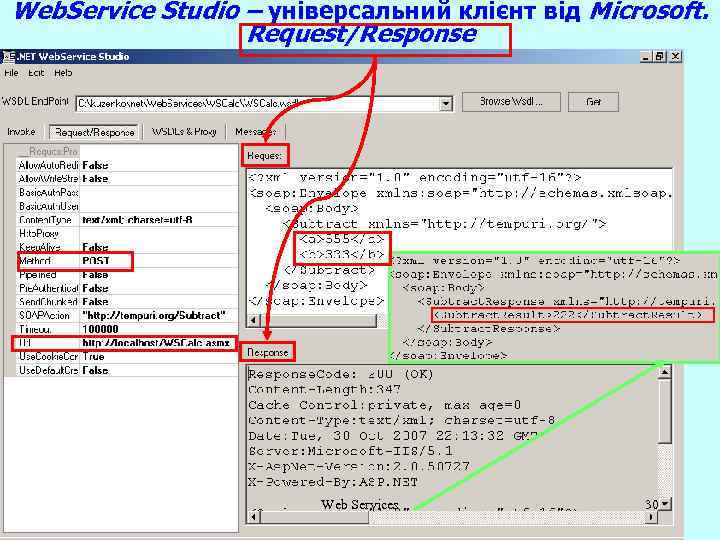Select the ContentType text/xml value
The image size is (720, 540).
137,220
